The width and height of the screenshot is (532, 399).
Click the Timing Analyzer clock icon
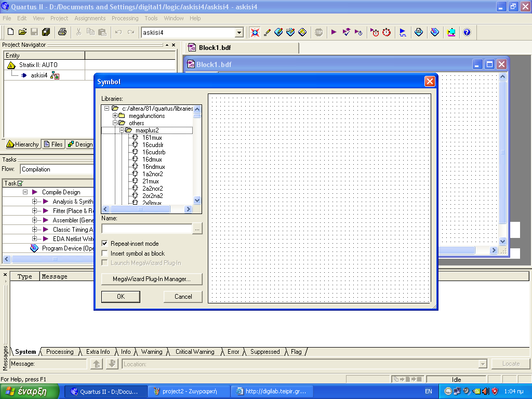(x=387, y=32)
